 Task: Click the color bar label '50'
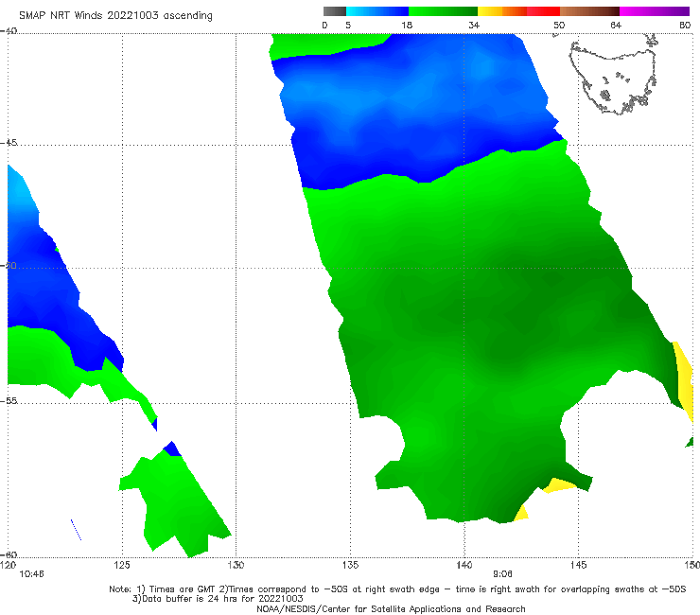[x=559, y=25]
